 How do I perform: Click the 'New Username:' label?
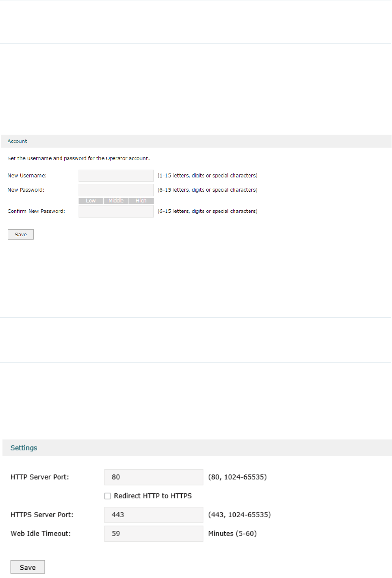(x=27, y=176)
